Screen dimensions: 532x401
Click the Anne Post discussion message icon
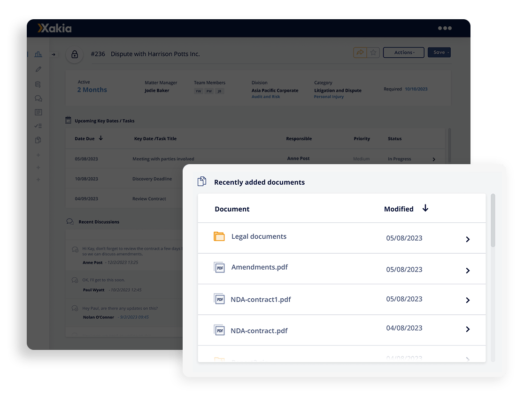pos(75,250)
